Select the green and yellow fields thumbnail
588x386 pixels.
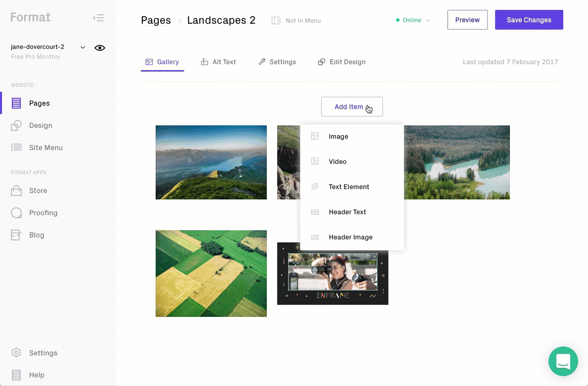(211, 273)
